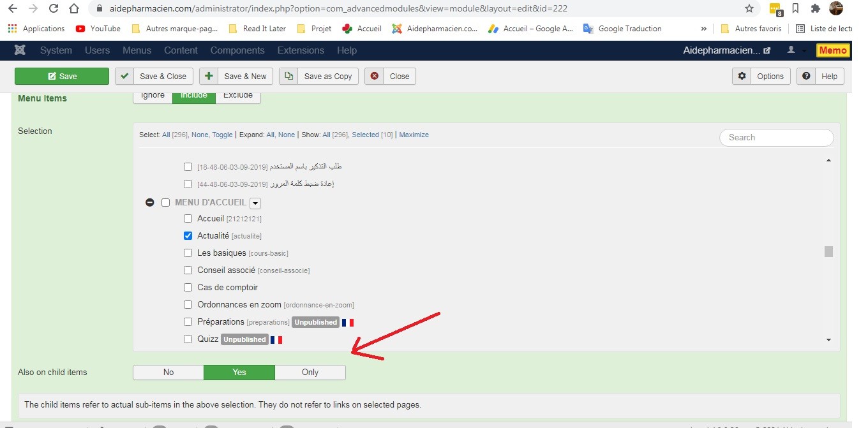Check the Les basiques checkbox
The height and width of the screenshot is (428, 868).
pos(188,253)
